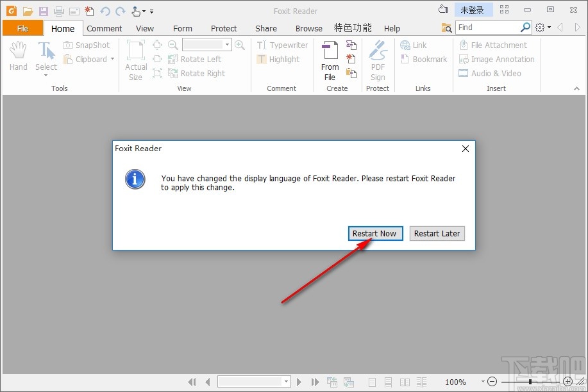Open the Protect ribbon tab

point(224,28)
